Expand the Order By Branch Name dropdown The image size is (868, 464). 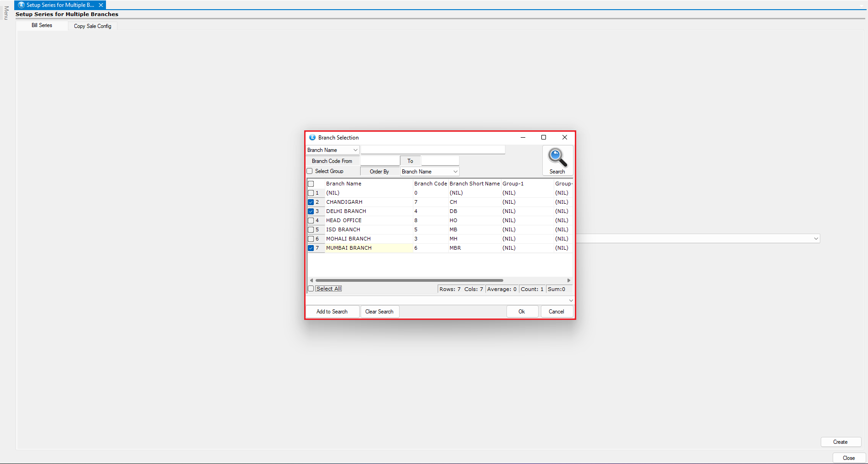pyautogui.click(x=455, y=172)
